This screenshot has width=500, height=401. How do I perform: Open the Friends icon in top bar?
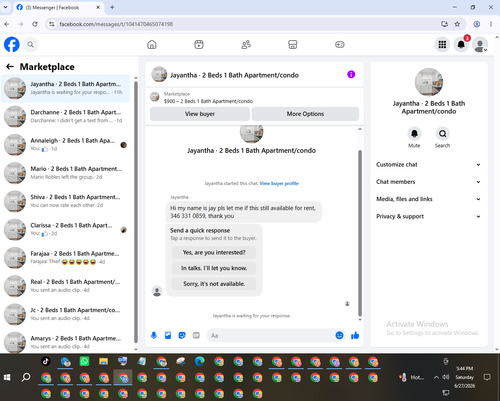tap(246, 44)
